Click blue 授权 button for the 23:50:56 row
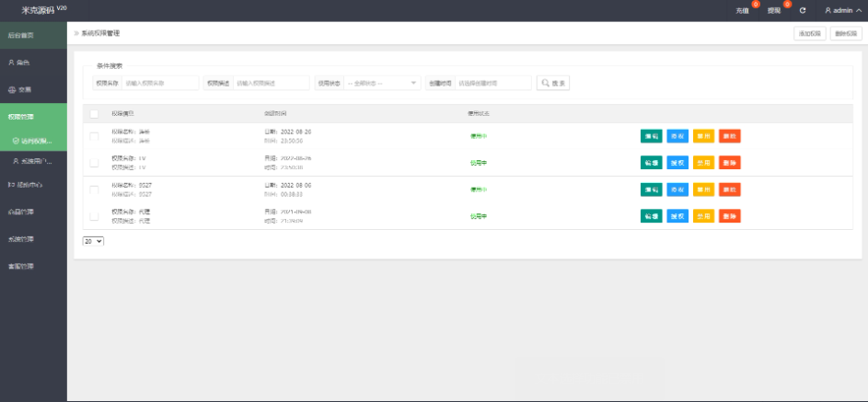Screen dimensions: 868x402 pos(677,136)
